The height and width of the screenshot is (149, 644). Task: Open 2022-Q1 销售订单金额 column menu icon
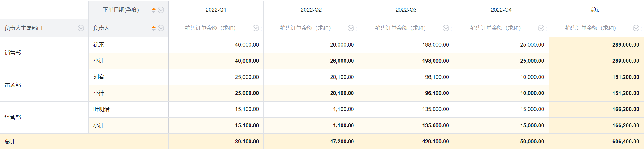[256, 28]
